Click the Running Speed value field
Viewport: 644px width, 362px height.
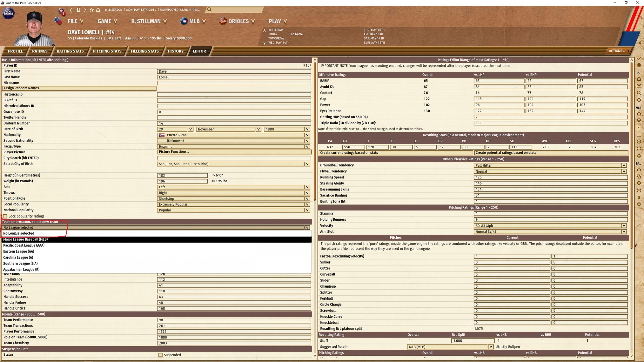pyautogui.click(x=551, y=177)
